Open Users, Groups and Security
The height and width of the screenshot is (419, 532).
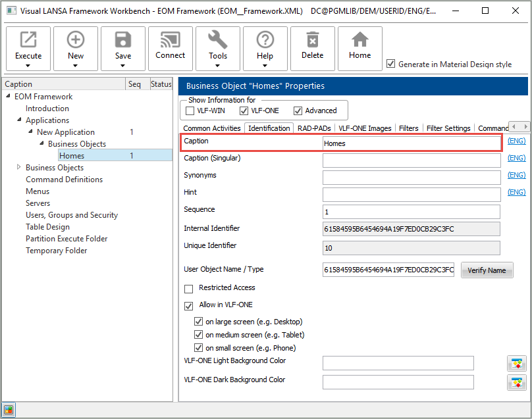click(x=72, y=215)
